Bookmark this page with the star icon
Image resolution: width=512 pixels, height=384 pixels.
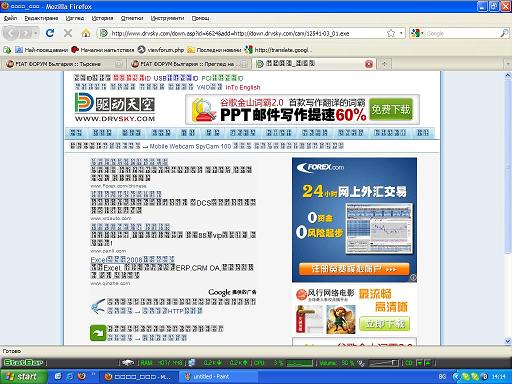pyautogui.click(x=391, y=33)
